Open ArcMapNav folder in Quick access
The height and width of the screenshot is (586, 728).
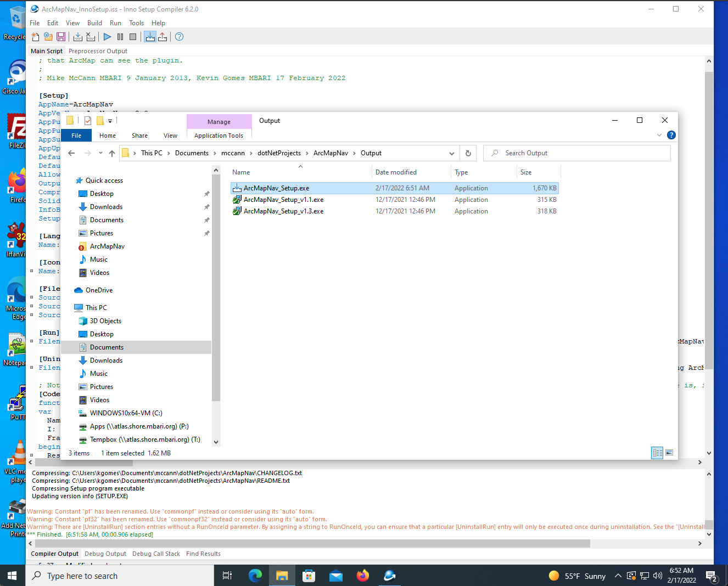107,246
